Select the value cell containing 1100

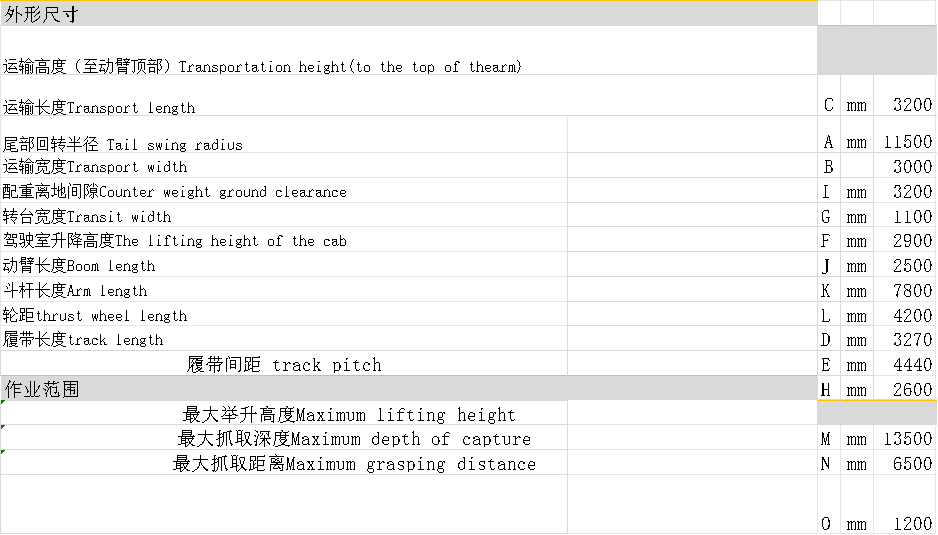click(x=906, y=216)
